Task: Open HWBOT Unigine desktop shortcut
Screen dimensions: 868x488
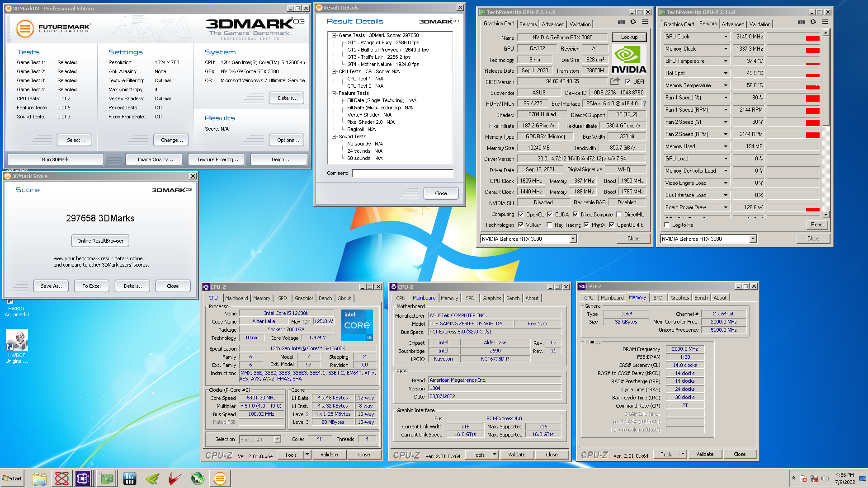Action: click(17, 347)
